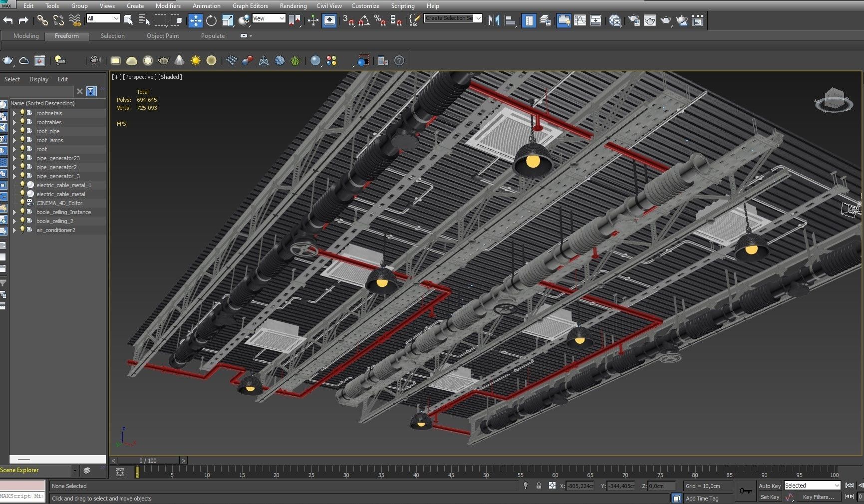The width and height of the screenshot is (864, 504).
Task: Click the time slider at 0 / 100
Action: 148,461
